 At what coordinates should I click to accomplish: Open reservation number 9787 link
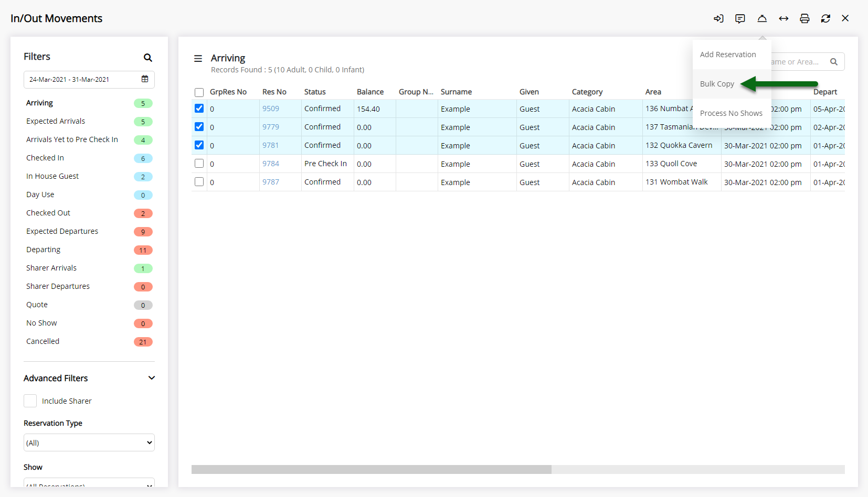coord(271,182)
